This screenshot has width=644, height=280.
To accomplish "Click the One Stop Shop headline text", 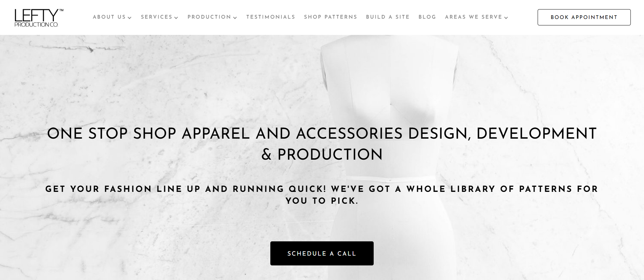I will (322, 144).
